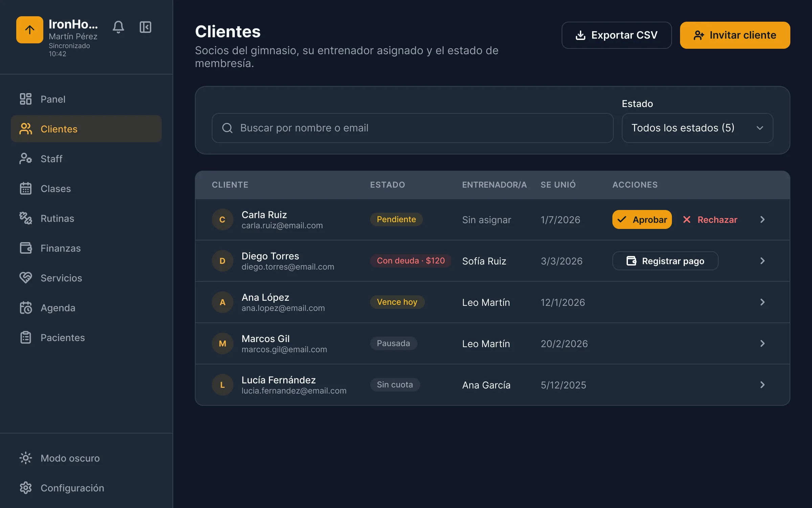The height and width of the screenshot is (508, 812).
Task: Click Marcos Gil's avatar M
Action: point(222,343)
